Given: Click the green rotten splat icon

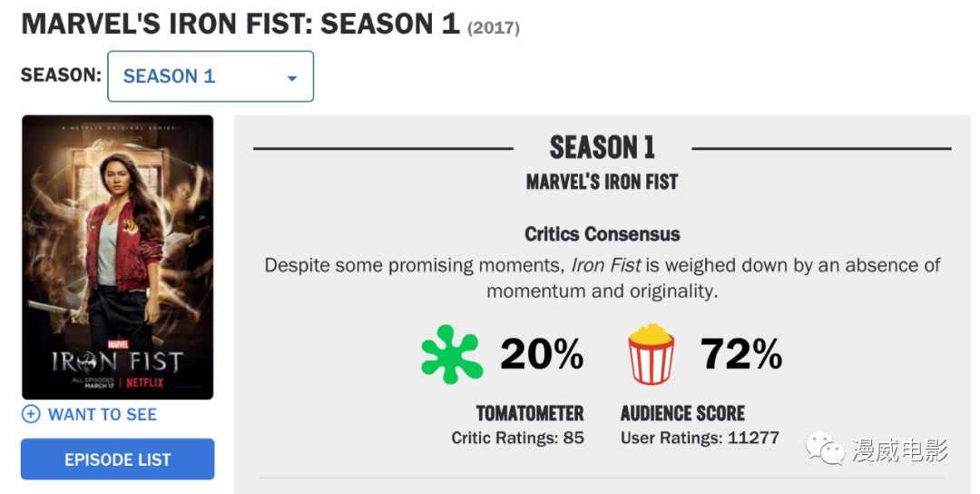Looking at the screenshot, I should (x=452, y=355).
